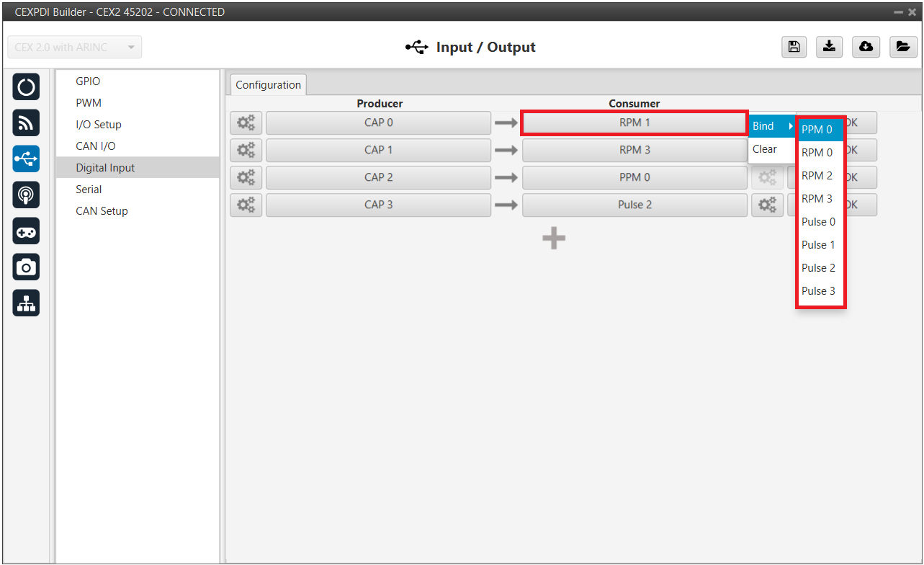Select PPM 0 in the bind list
The image size is (924, 565).
(x=817, y=130)
